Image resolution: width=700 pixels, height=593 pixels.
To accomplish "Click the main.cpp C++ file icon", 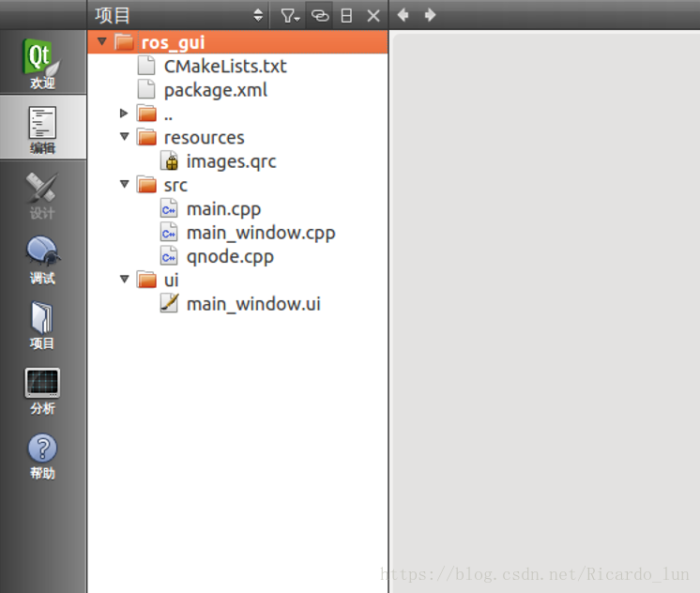I will coord(169,208).
